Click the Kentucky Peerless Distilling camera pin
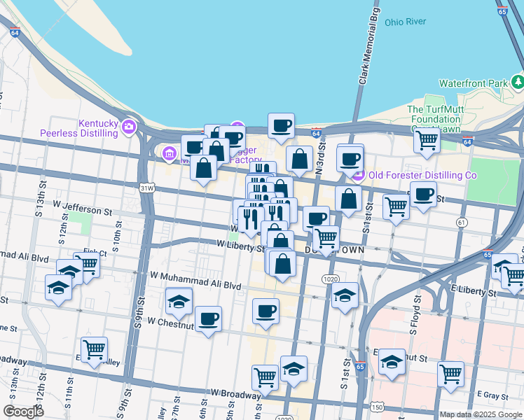524x420 pixels. pyautogui.click(x=129, y=127)
